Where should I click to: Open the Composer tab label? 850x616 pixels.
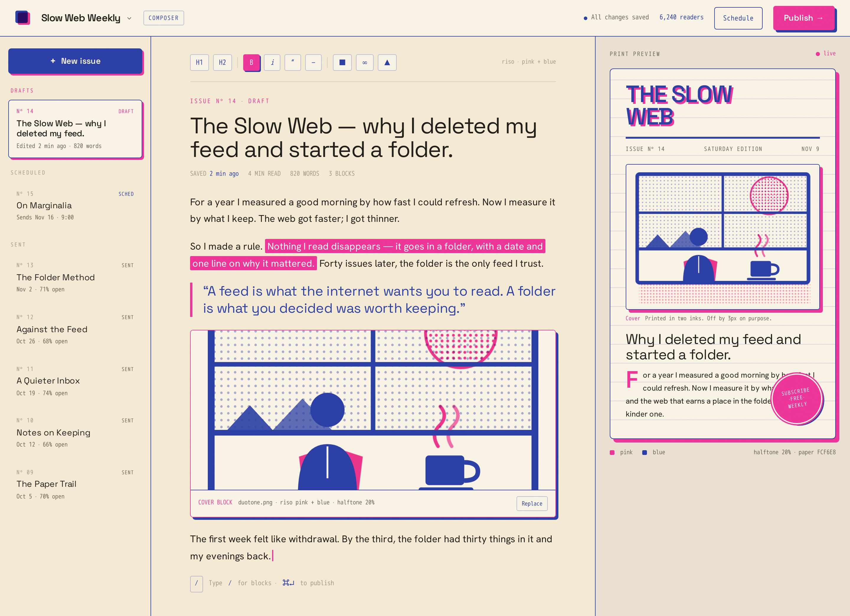[164, 18]
